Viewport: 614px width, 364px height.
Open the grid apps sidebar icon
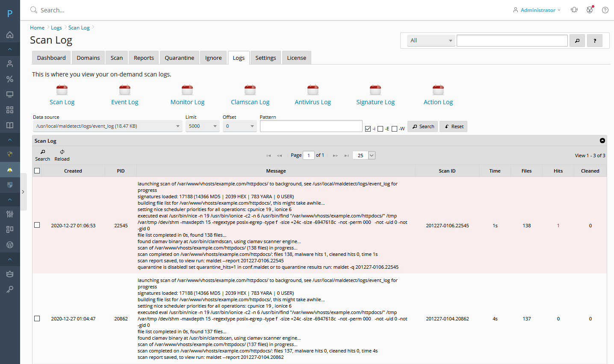[x=10, y=110]
